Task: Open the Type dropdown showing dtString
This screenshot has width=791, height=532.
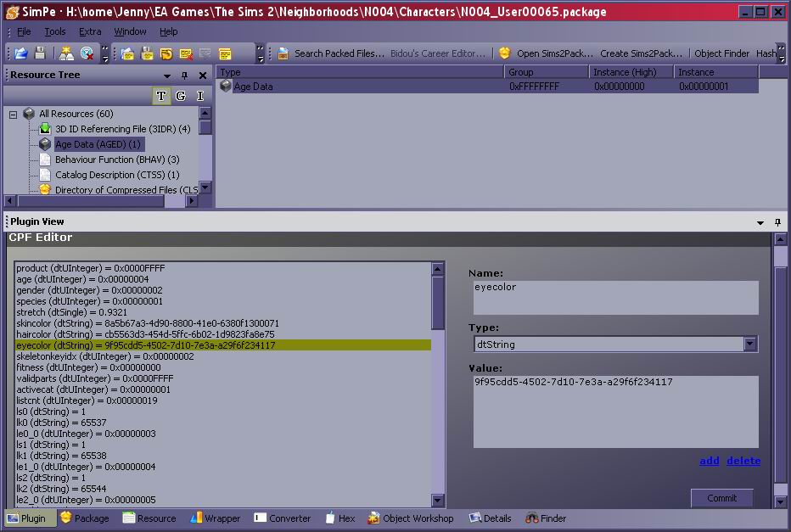Action: point(749,344)
